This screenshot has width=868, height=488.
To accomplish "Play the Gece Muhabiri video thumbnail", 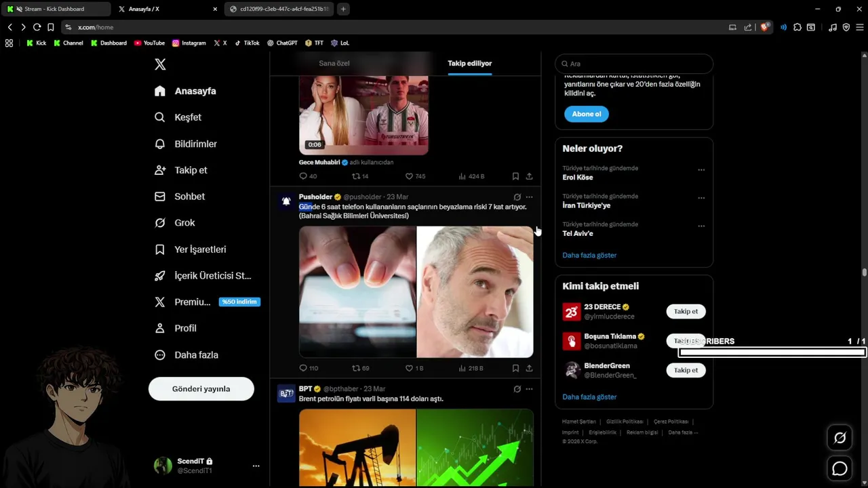I will (x=363, y=115).
